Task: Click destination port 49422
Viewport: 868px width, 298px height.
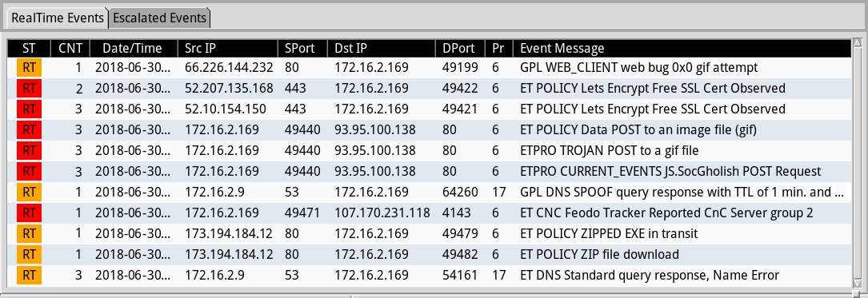Action: point(459,88)
